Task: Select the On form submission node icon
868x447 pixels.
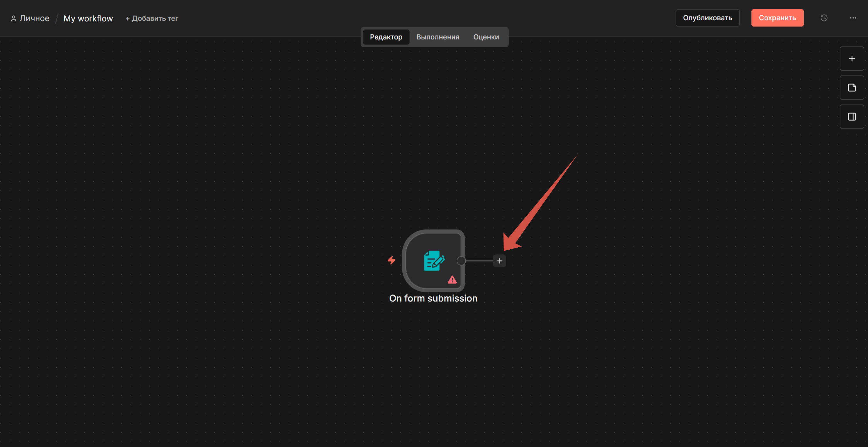Action: [434, 260]
